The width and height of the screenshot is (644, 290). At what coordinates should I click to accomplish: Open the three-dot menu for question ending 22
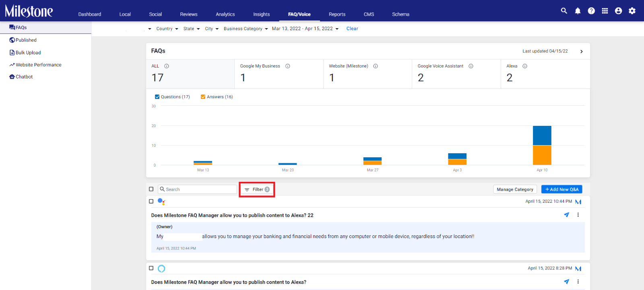pyautogui.click(x=578, y=215)
